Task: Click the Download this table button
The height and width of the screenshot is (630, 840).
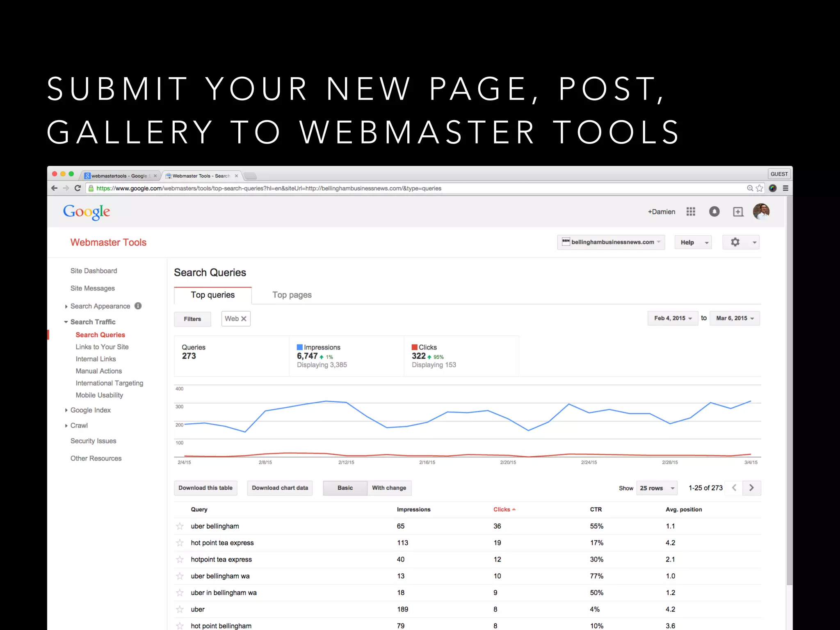Action: pyautogui.click(x=205, y=488)
